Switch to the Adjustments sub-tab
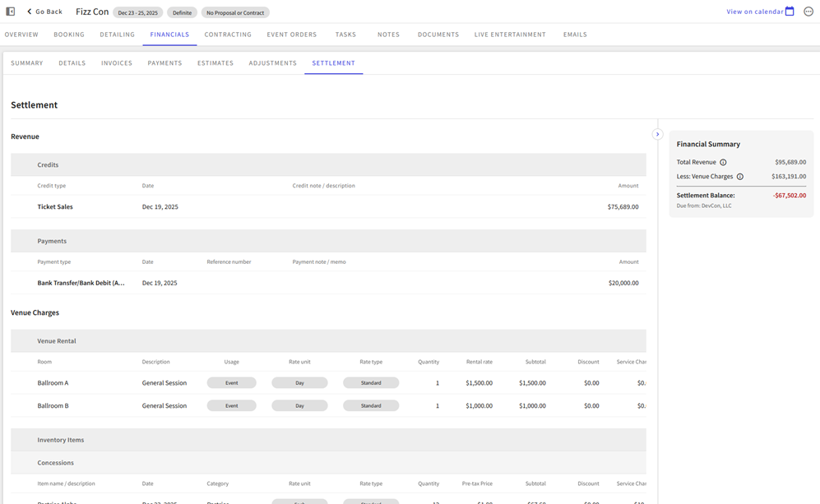The image size is (820, 504). click(272, 63)
